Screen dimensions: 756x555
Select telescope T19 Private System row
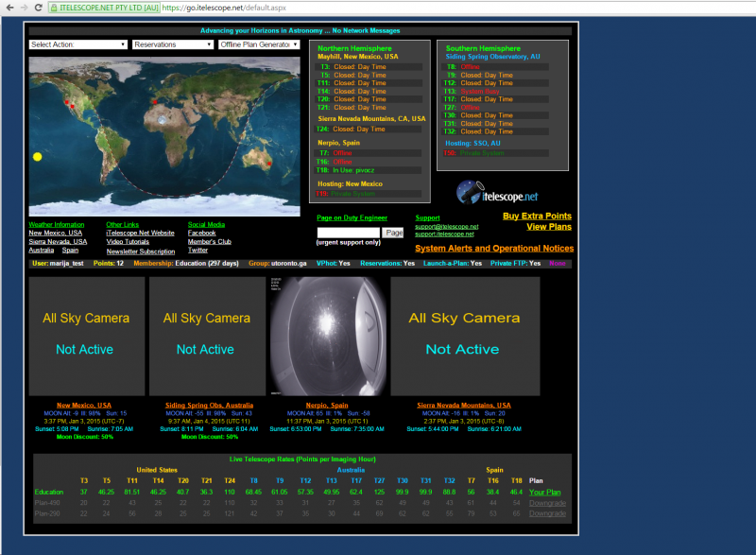[369, 194]
